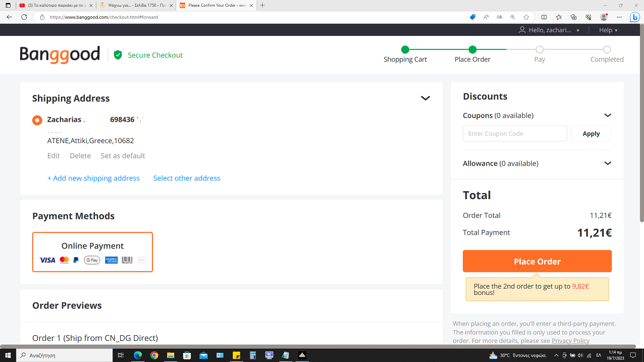Set address as default

tap(123, 156)
